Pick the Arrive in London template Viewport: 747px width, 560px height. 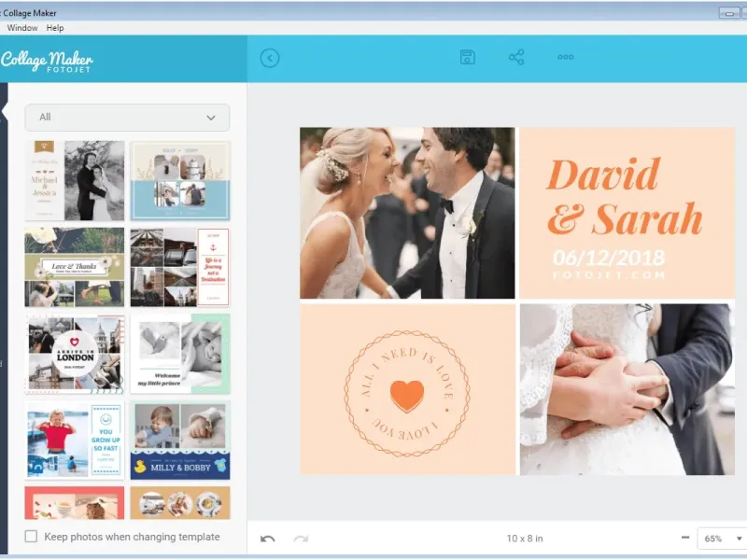pyautogui.click(x=75, y=354)
